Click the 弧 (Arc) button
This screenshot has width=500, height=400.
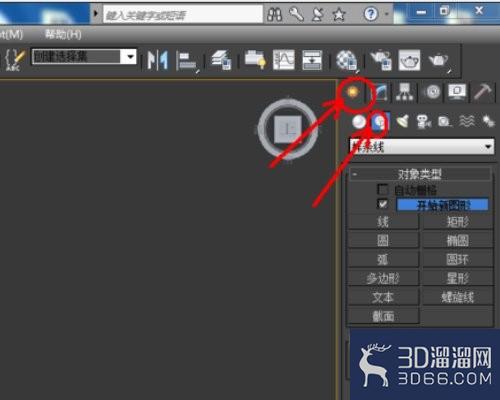pyautogui.click(x=383, y=259)
